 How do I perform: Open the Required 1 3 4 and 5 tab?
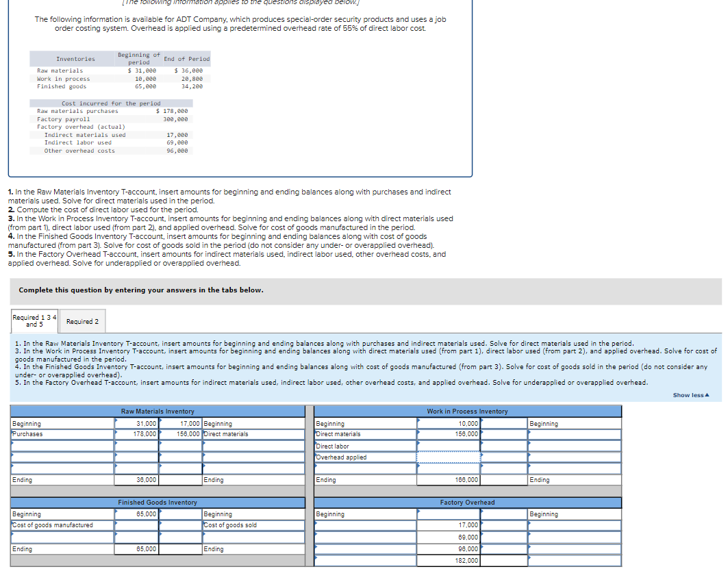coord(35,321)
